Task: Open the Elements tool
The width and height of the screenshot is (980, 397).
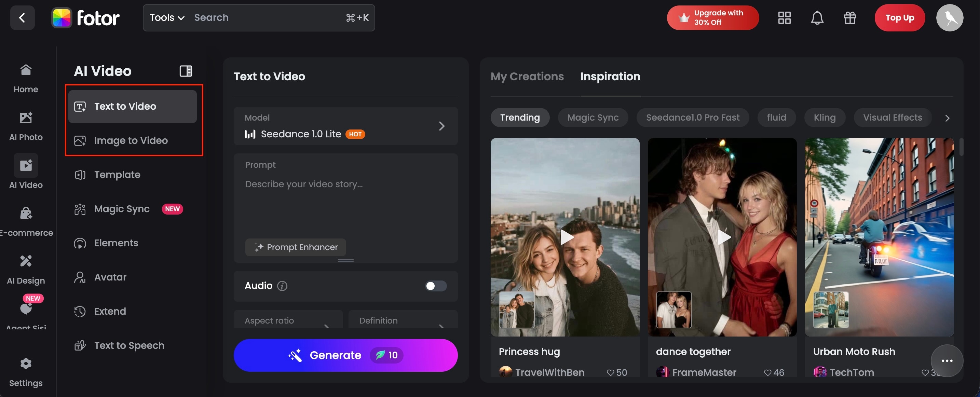Action: 116,243
